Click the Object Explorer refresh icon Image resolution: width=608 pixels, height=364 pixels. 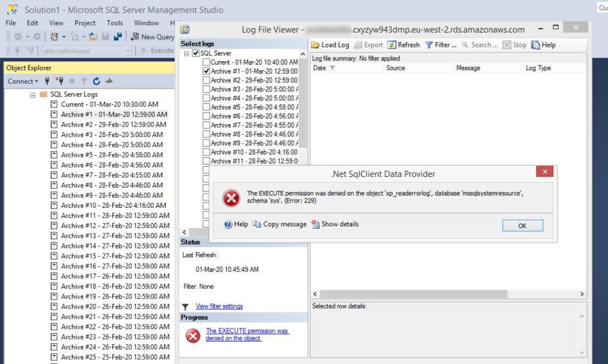[x=97, y=81]
